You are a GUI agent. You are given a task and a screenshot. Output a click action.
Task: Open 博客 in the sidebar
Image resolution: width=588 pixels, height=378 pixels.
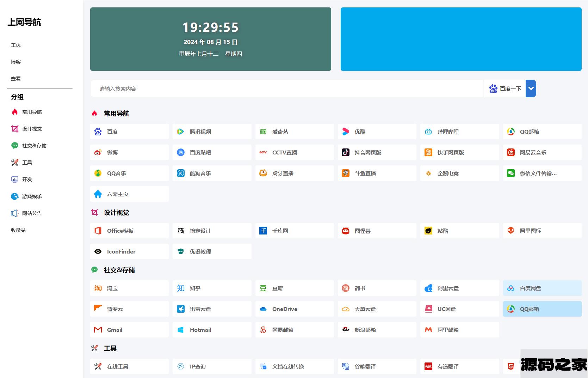16,62
